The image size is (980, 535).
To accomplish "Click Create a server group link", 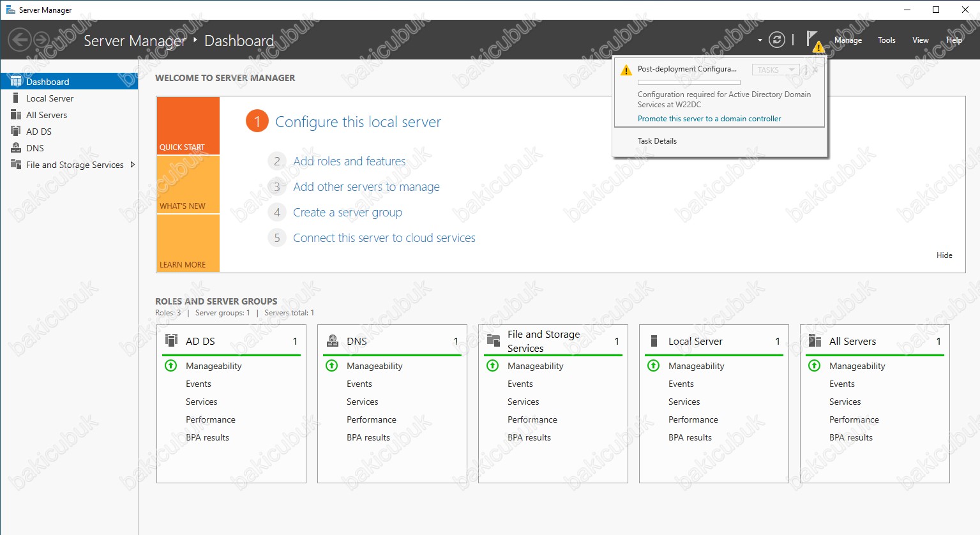I will (x=347, y=213).
